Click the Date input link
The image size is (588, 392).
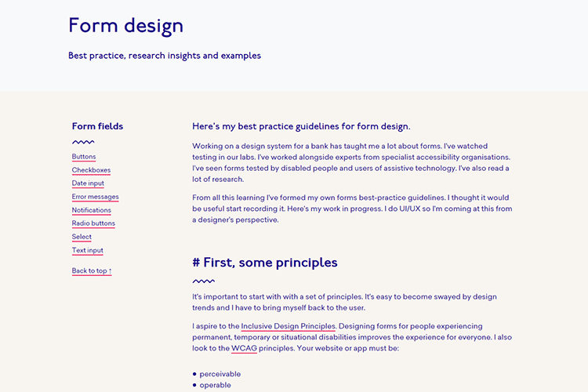88,183
